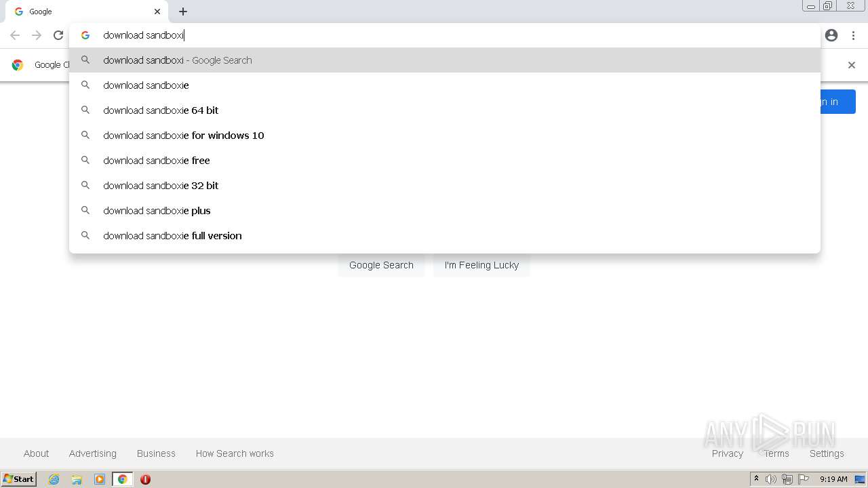Click the I'm Feeling Lucky button

pyautogui.click(x=481, y=265)
